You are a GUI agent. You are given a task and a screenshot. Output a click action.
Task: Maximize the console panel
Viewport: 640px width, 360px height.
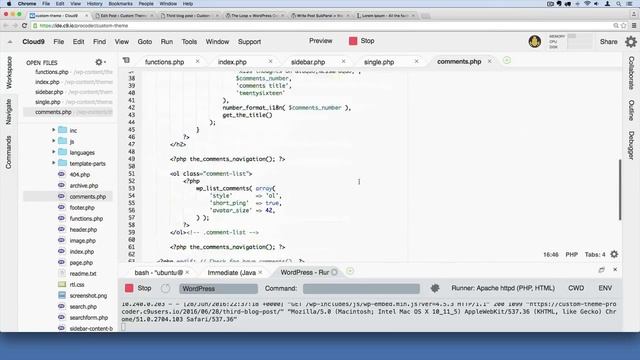(x=601, y=270)
